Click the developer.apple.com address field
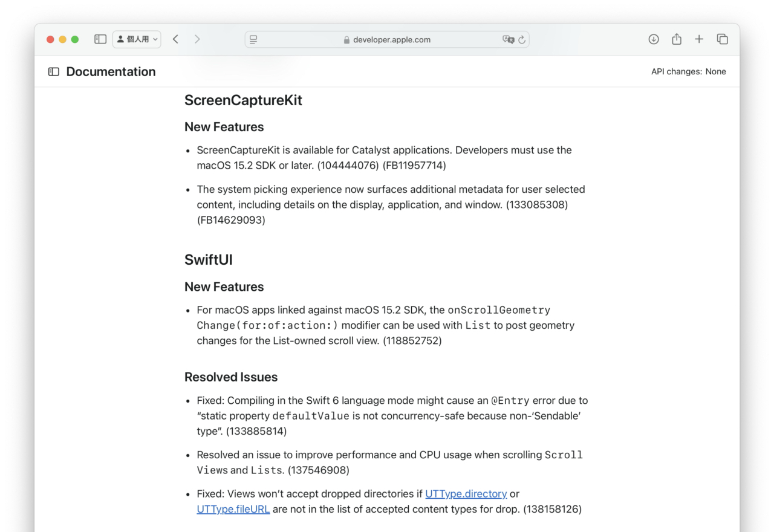The width and height of the screenshot is (774, 532). click(x=387, y=39)
